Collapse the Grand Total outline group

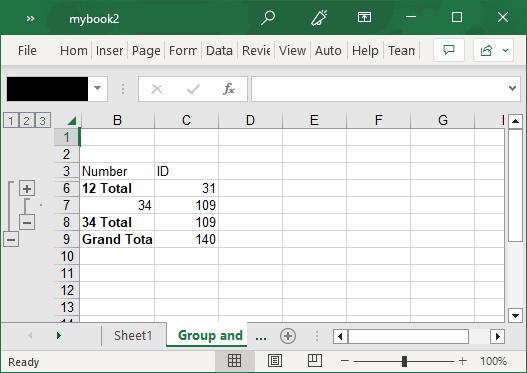coord(11,240)
